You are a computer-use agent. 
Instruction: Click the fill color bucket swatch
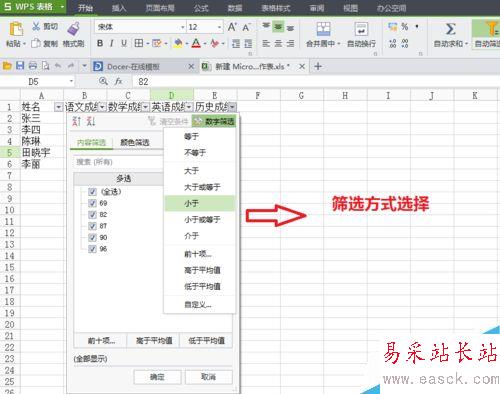pos(178,43)
